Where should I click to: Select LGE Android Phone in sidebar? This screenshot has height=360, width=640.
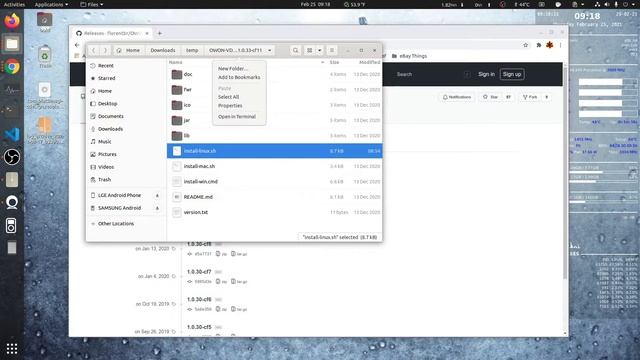119,196
